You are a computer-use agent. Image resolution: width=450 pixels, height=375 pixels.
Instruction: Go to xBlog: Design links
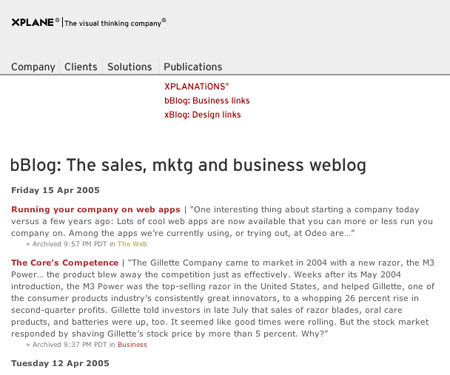tap(202, 115)
